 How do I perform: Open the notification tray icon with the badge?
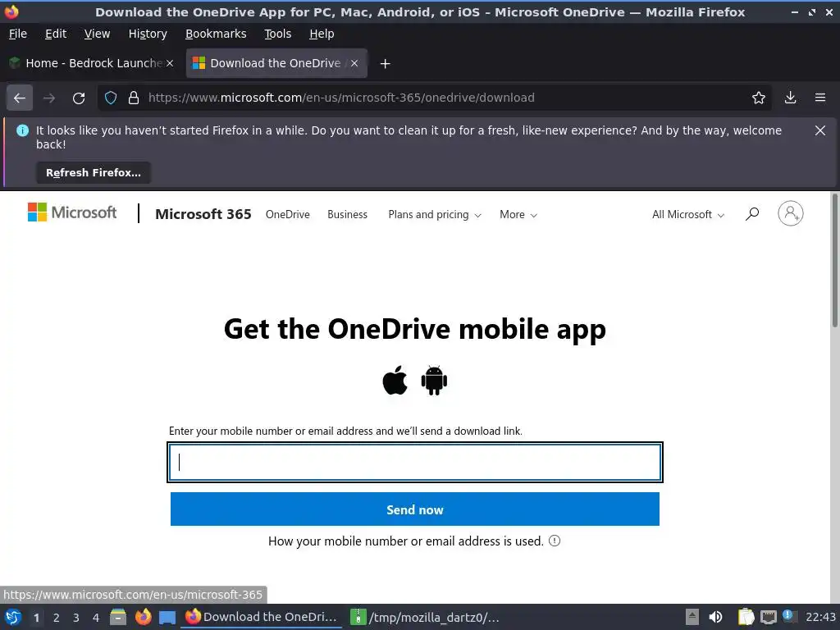pyautogui.click(x=790, y=616)
